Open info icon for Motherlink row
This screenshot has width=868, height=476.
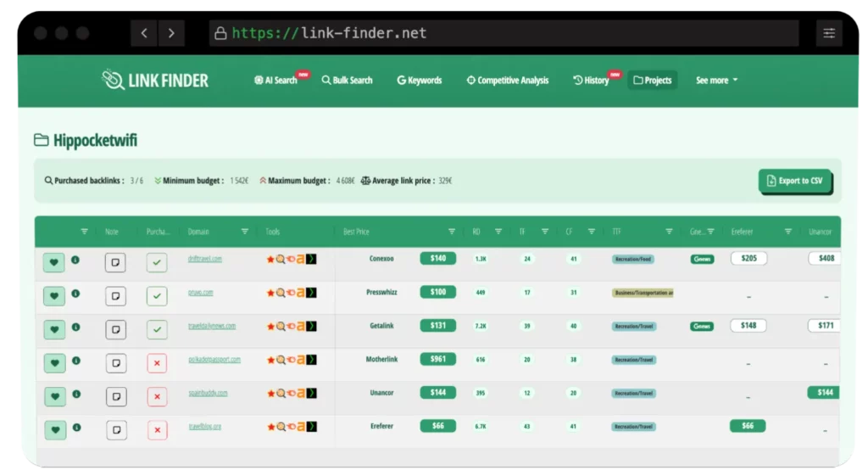click(x=76, y=361)
